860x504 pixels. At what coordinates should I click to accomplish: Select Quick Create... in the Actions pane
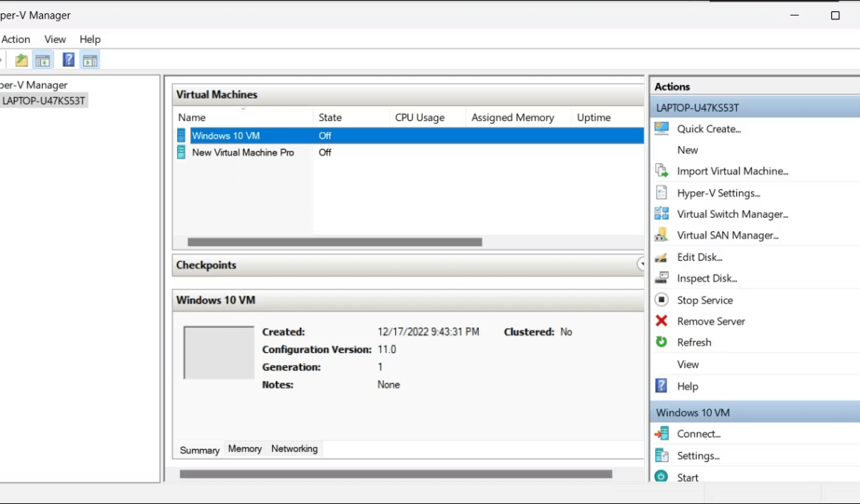click(709, 129)
